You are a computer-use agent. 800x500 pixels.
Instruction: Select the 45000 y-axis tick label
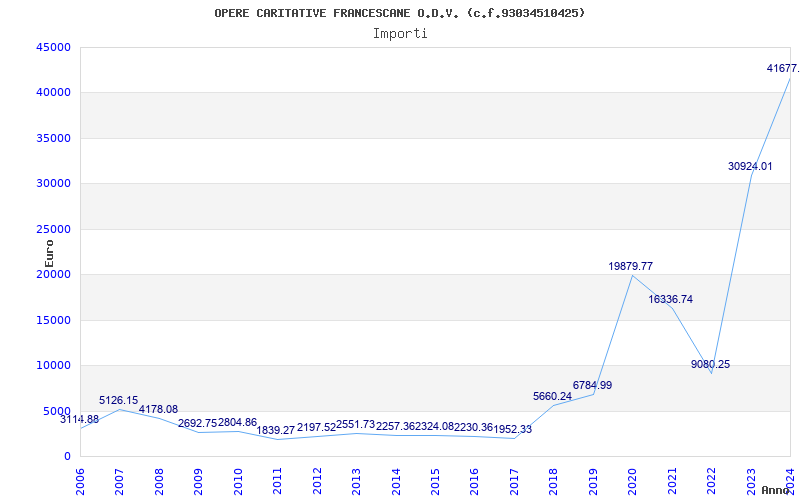(54, 47)
